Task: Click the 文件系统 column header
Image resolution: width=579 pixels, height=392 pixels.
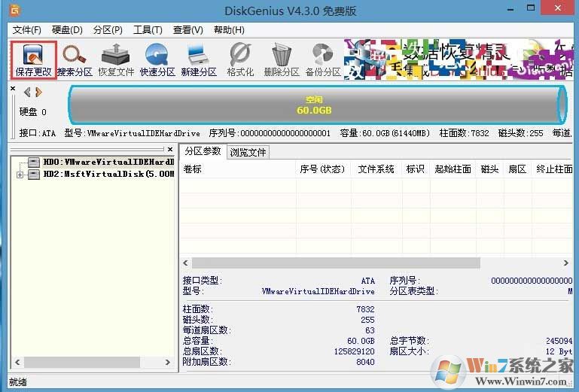Action: point(376,169)
